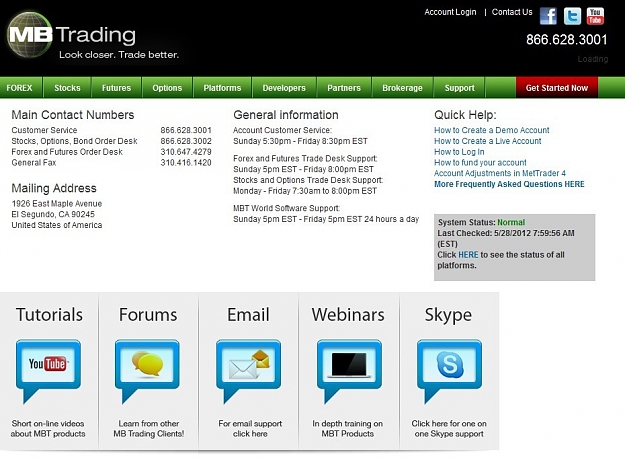Viewport: 625px width, 460px height.
Task: Click 'Learn from other MB Trading Clients!'
Action: click(x=149, y=429)
